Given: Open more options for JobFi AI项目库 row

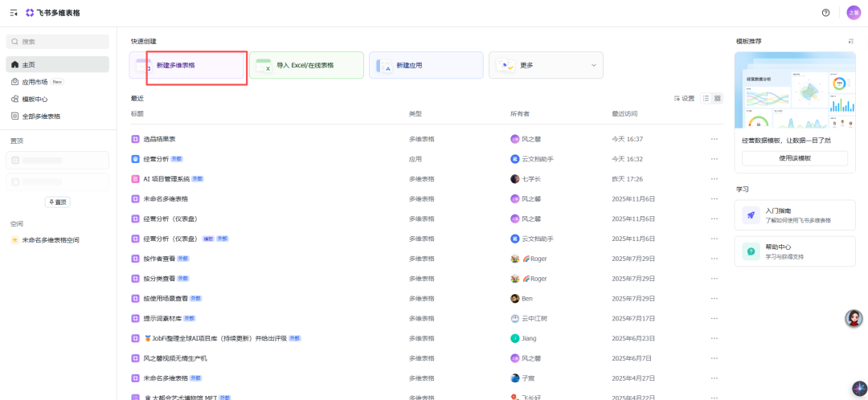Looking at the screenshot, I should (714, 338).
